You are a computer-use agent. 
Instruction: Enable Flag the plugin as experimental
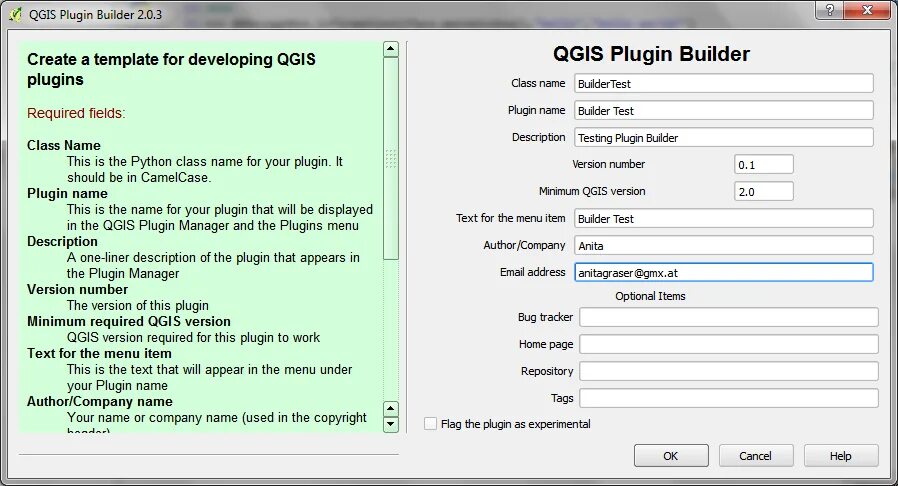430,424
